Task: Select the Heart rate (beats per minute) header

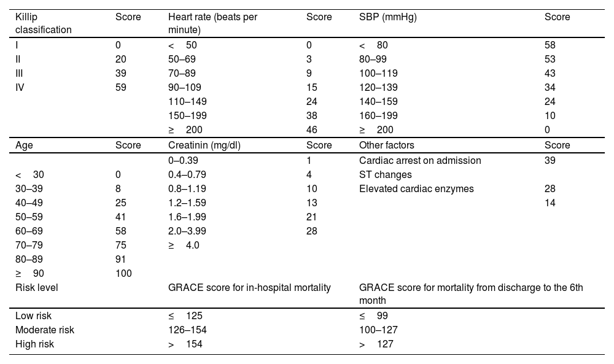Action: click(212, 23)
